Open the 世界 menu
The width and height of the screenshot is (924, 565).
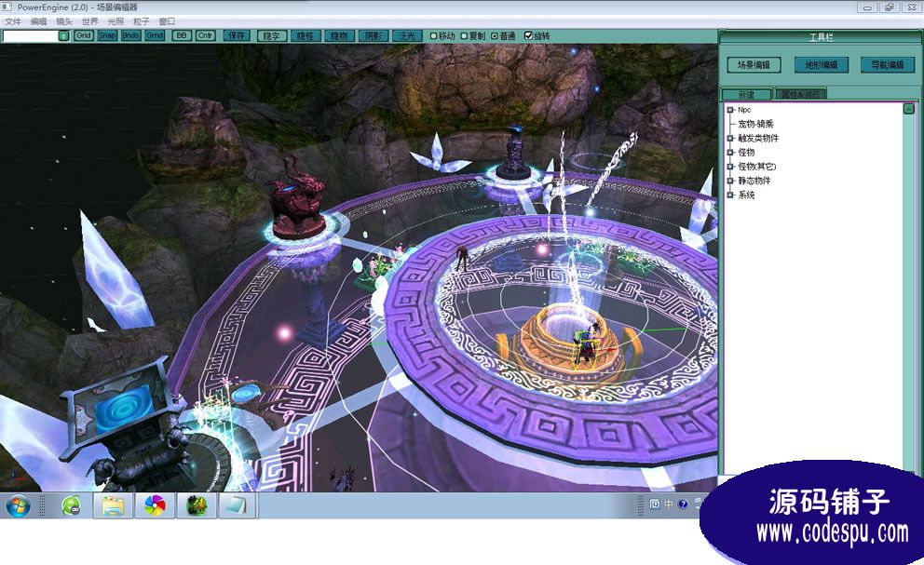coord(89,21)
